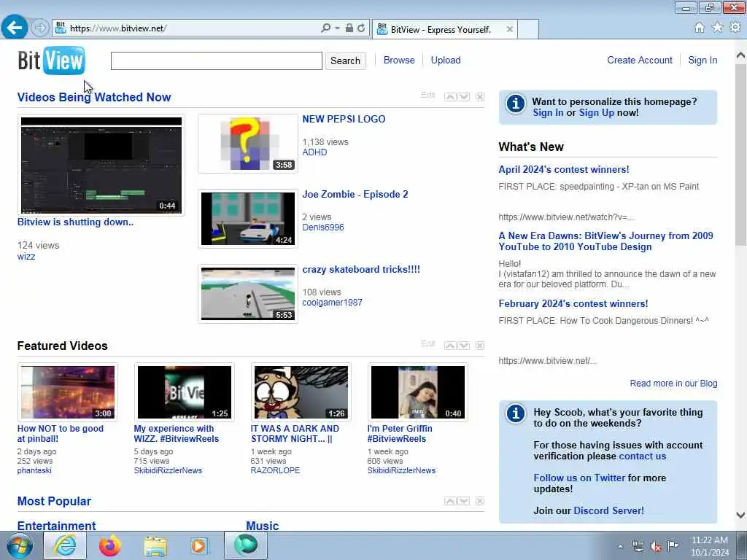Launch Firefox from the taskbar
Image resolution: width=747 pixels, height=560 pixels.
(109, 545)
